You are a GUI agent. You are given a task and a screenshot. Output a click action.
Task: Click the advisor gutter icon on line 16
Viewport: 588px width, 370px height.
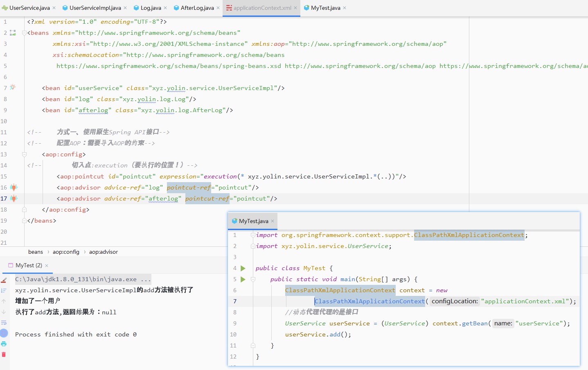point(14,187)
